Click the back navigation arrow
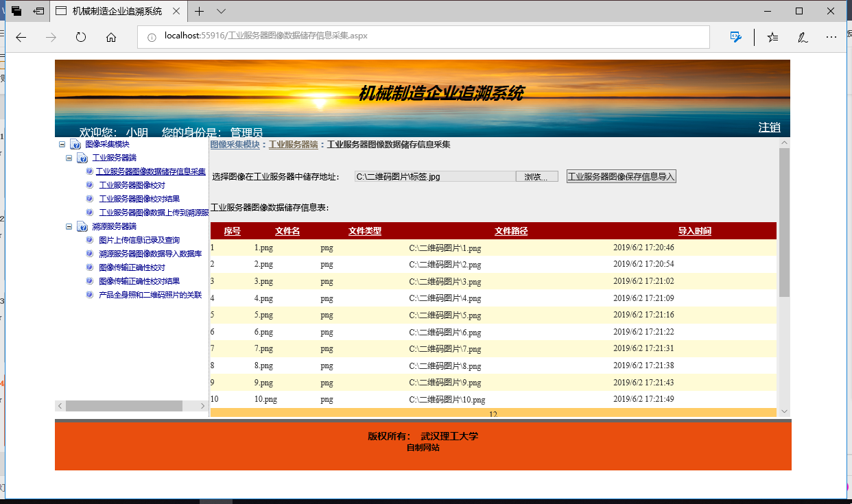This screenshot has width=852, height=504. pyautogui.click(x=21, y=38)
